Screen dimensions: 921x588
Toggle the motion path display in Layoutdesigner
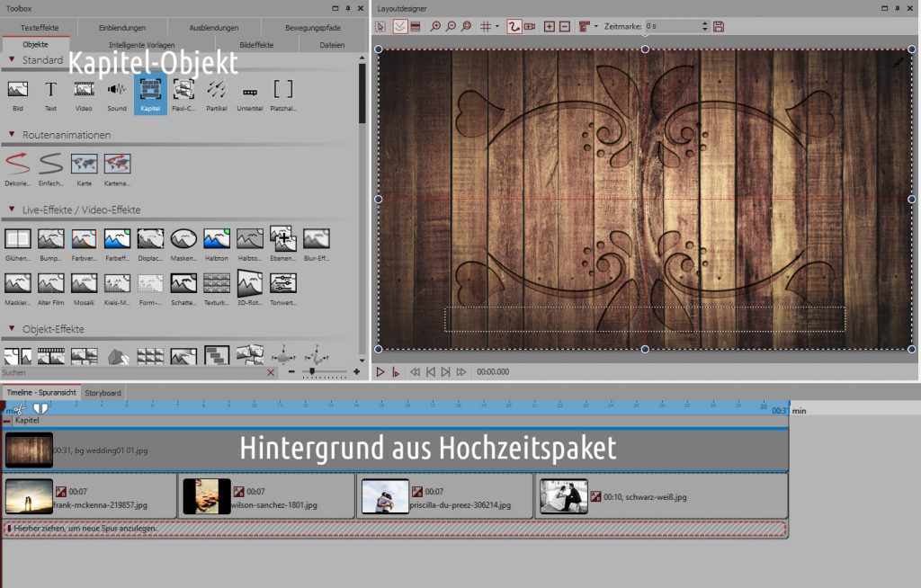514,27
